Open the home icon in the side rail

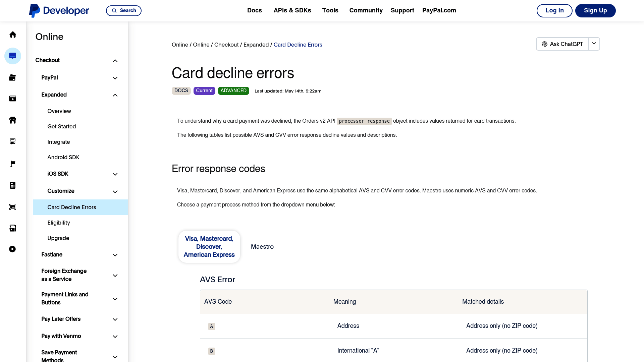pos(13,35)
